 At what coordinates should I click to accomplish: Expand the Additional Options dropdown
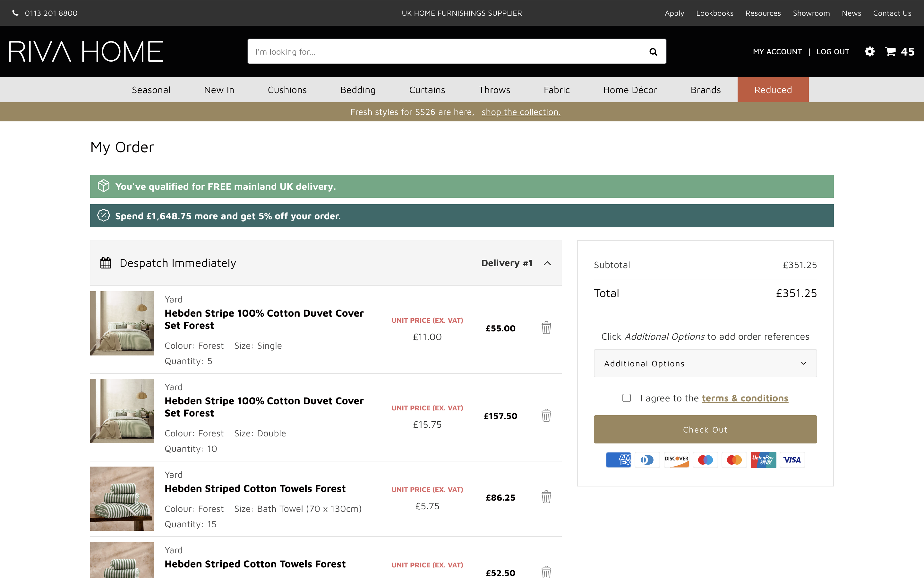[705, 363]
